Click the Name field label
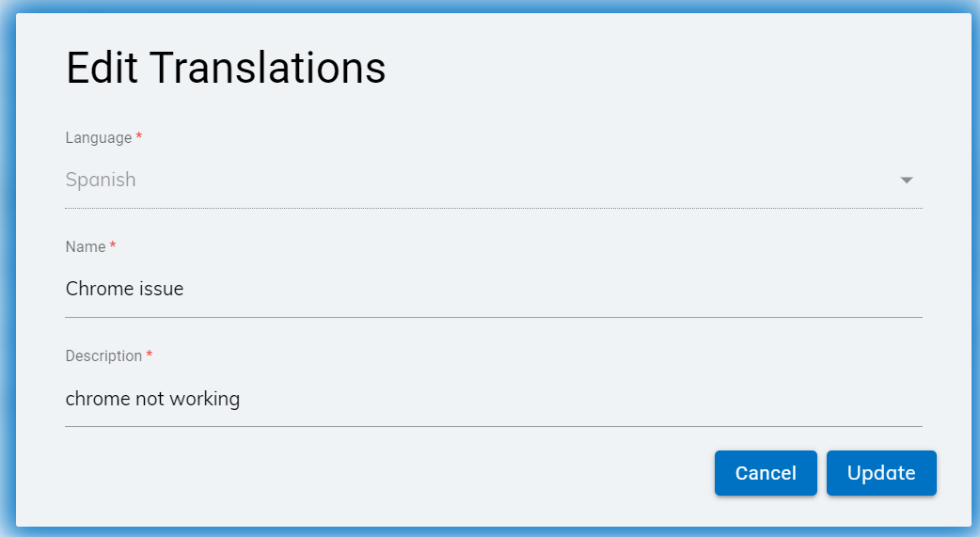The width and height of the screenshot is (980, 537). point(86,247)
